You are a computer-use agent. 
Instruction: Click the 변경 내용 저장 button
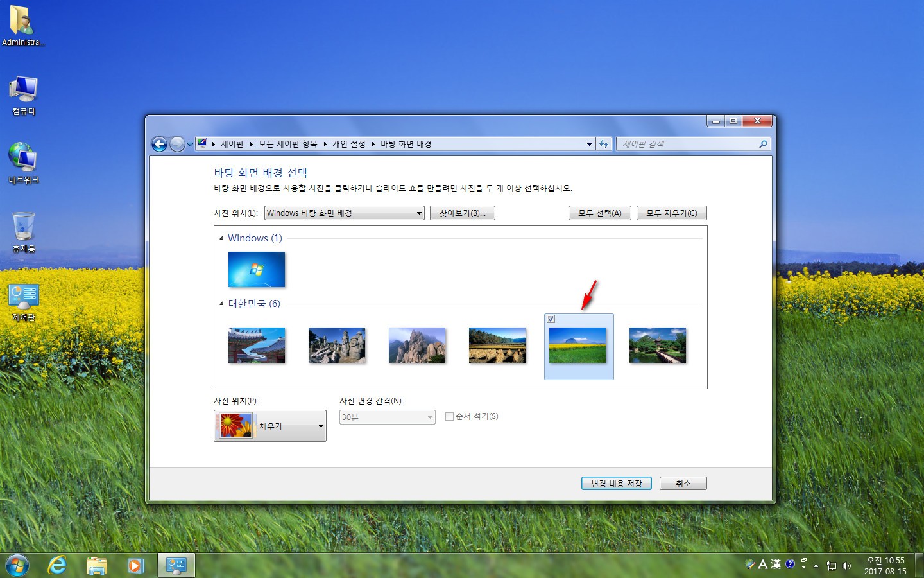coord(617,484)
